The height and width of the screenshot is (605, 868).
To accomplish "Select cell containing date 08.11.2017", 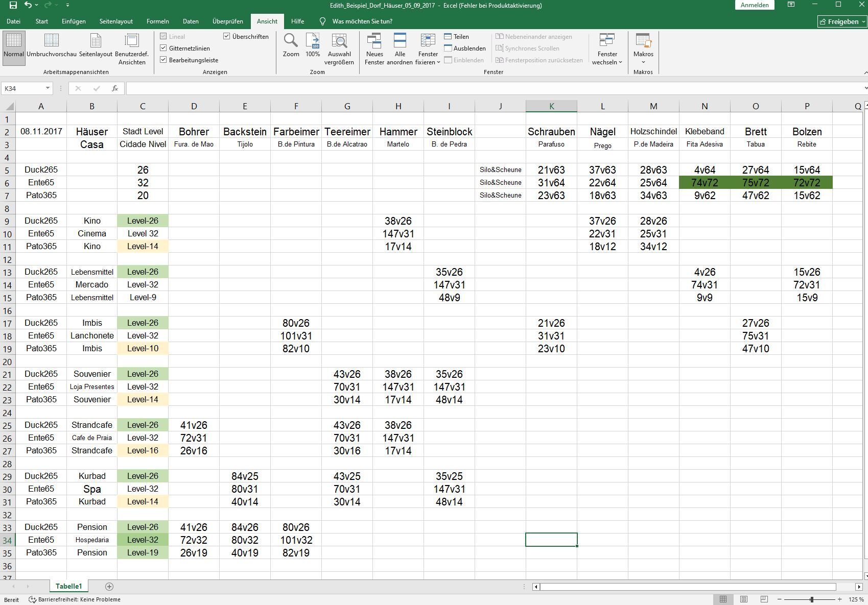I will click(41, 131).
